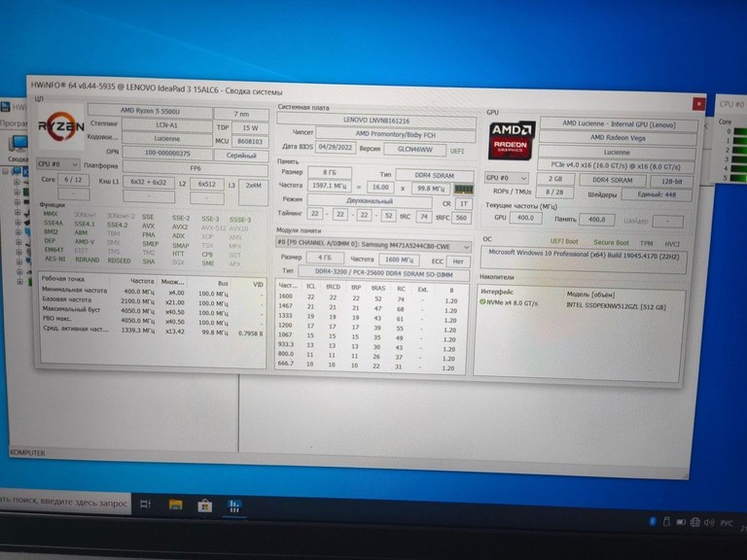Click the HWiNFO app icon in the background window title
The width and height of the screenshot is (747, 560).
click(x=6, y=107)
